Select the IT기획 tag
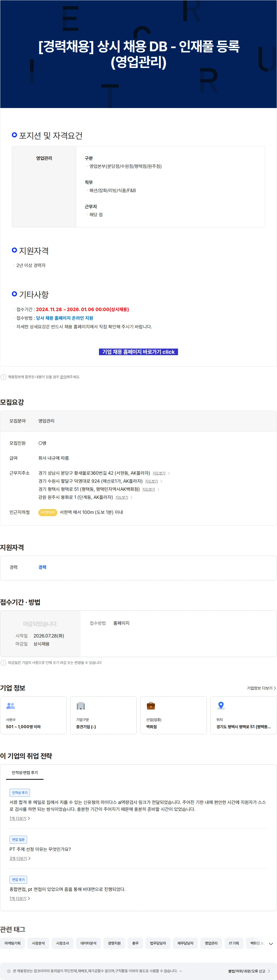The width and height of the screenshot is (277, 980). click(x=234, y=943)
